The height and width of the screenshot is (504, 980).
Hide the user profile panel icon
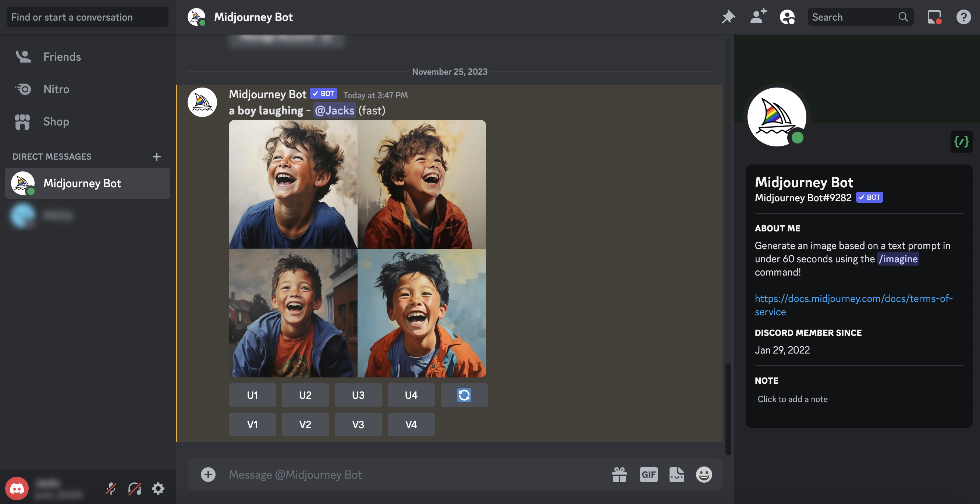click(787, 17)
